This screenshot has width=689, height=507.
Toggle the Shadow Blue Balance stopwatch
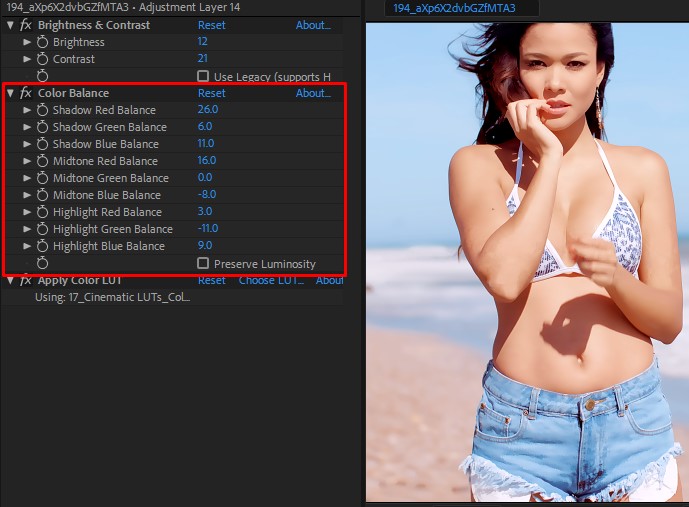42,144
